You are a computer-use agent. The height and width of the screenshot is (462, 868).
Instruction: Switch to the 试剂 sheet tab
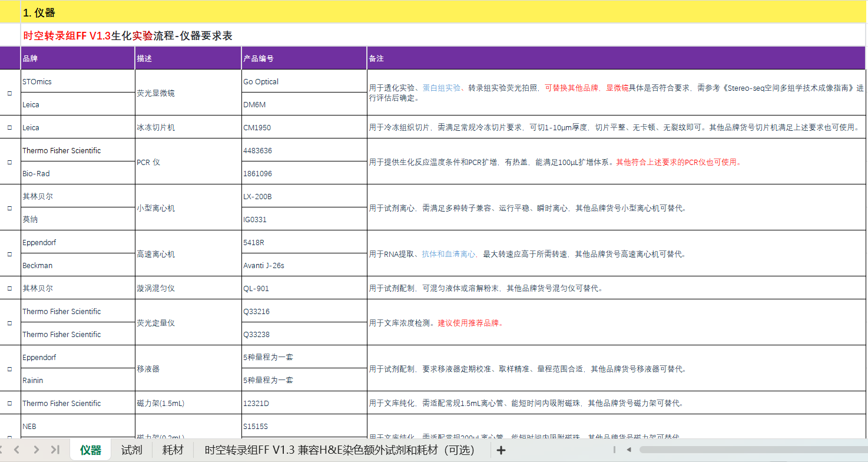click(131, 450)
